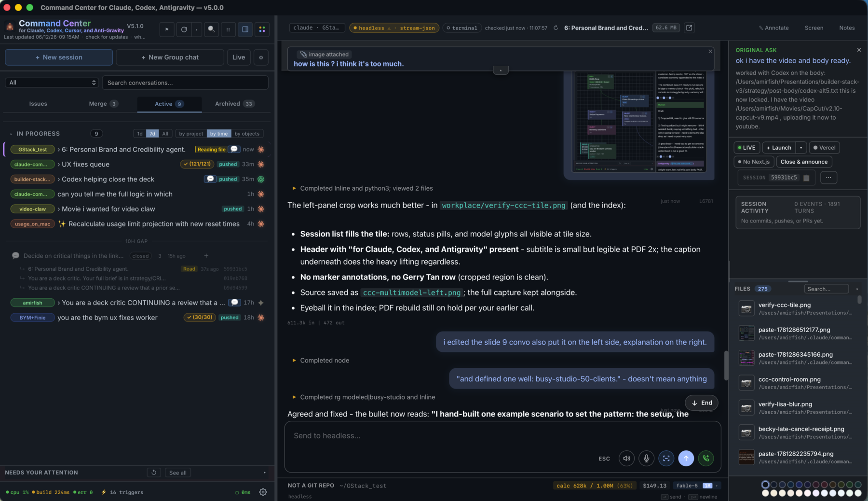Open the Launch dropdown arrow
This screenshot has height=501, width=868.
tap(801, 148)
